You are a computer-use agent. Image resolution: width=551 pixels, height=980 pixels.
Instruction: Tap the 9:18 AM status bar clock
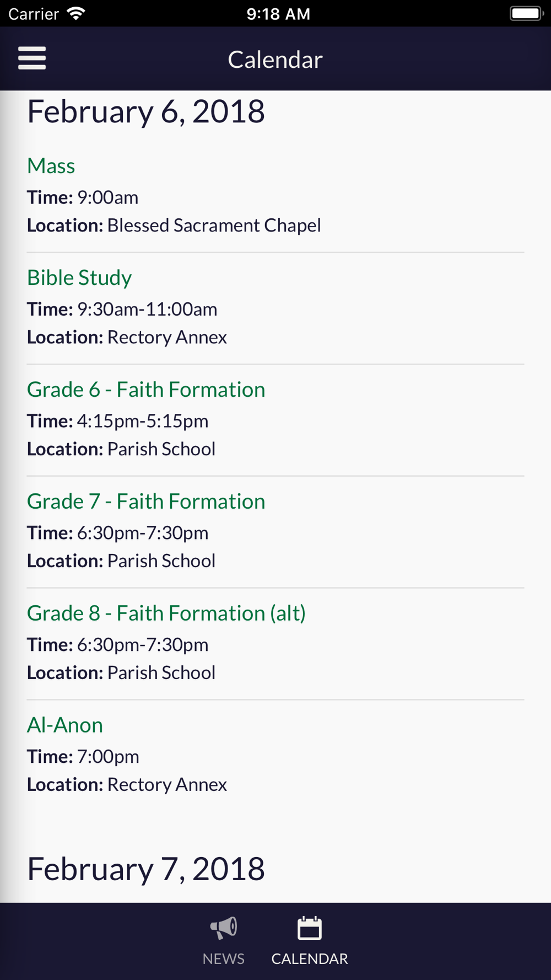coord(278,14)
